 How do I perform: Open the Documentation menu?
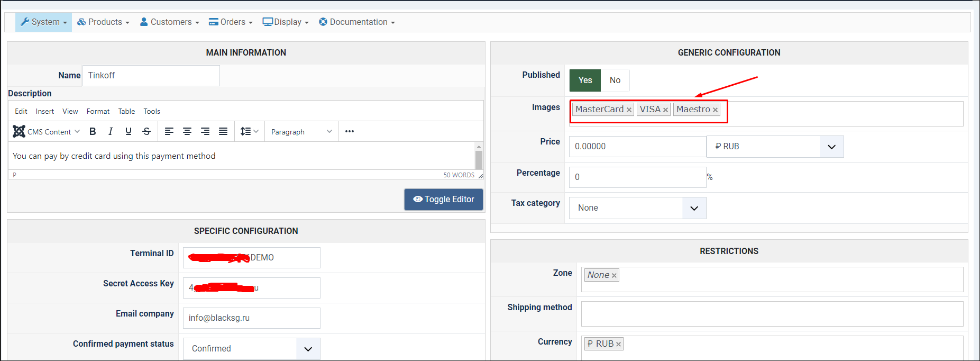tap(357, 22)
